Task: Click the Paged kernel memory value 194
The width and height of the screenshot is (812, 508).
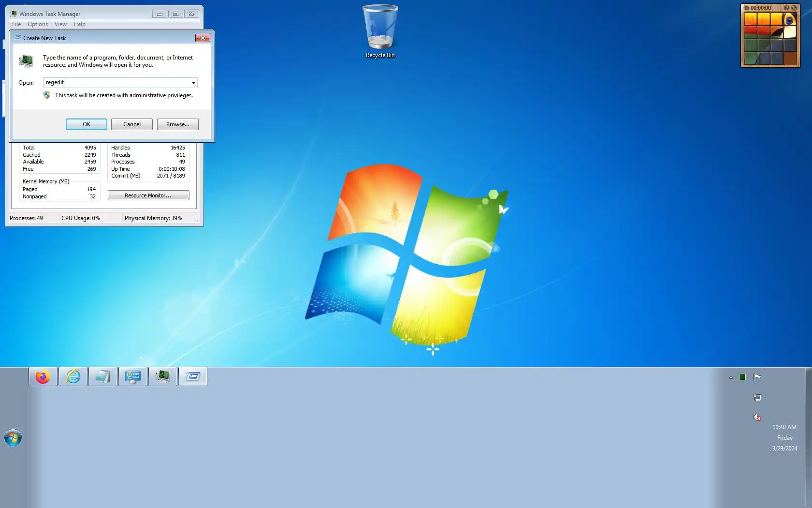Action: pos(91,190)
